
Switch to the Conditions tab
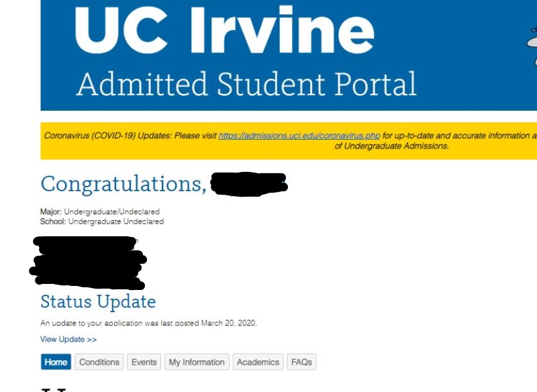point(99,362)
